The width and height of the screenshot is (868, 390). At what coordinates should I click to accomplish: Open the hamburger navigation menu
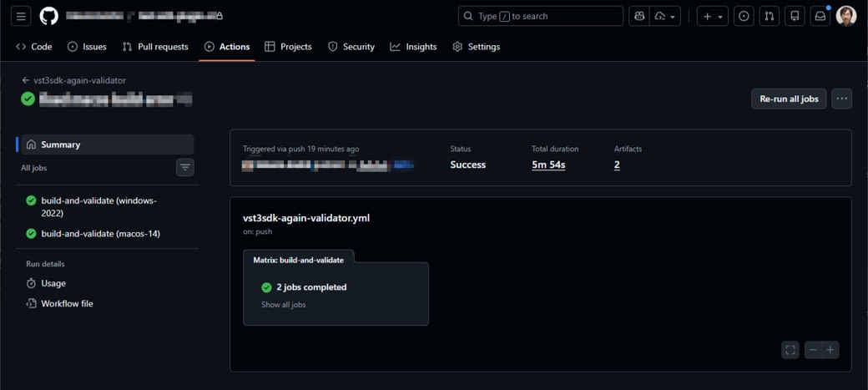[x=21, y=16]
